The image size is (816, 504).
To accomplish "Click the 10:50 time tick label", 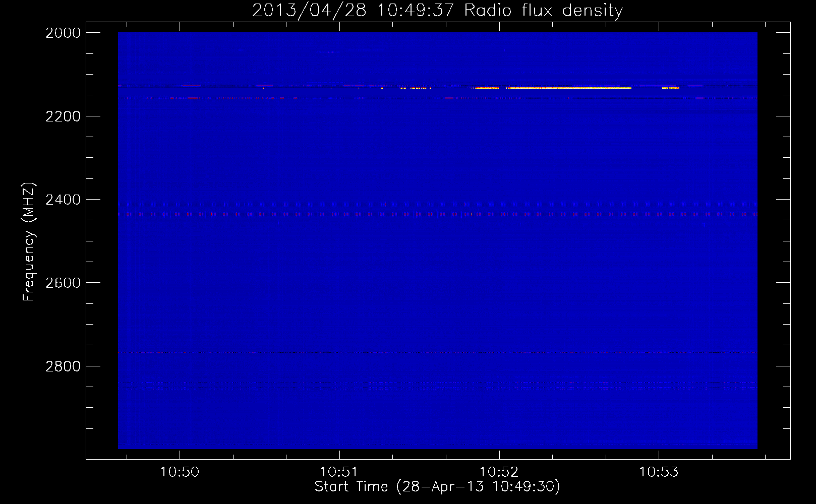I will [180, 472].
